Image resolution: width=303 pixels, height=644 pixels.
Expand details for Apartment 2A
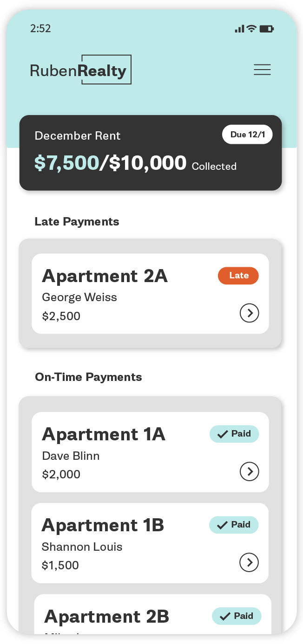[249, 313]
